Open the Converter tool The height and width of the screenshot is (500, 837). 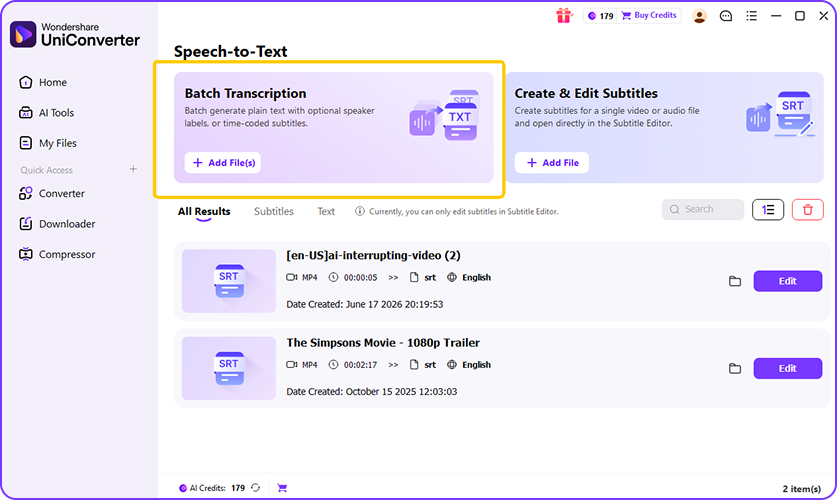(x=52, y=193)
